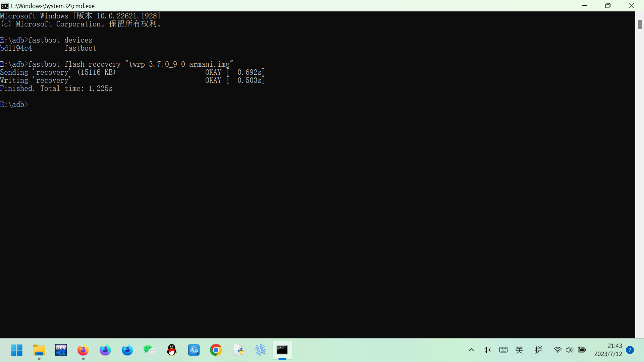The height and width of the screenshot is (362, 644).
Task: Click the last empty E:\adb> prompt
Action: [14, 105]
